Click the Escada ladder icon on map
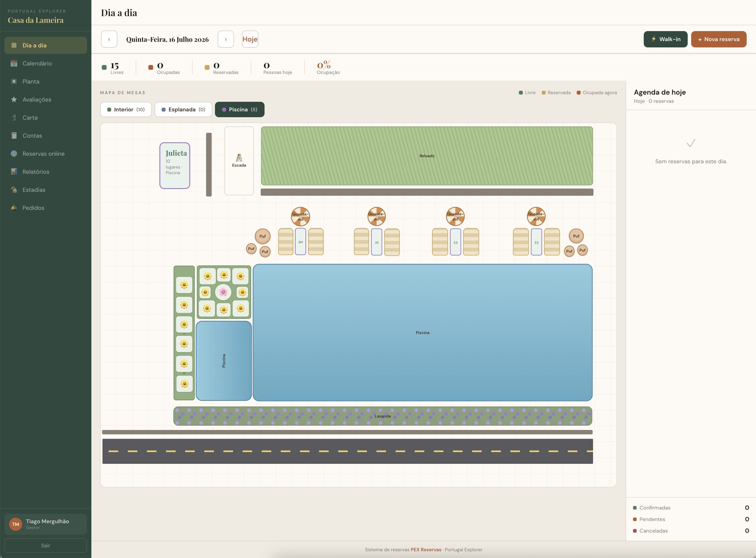 pyautogui.click(x=239, y=158)
